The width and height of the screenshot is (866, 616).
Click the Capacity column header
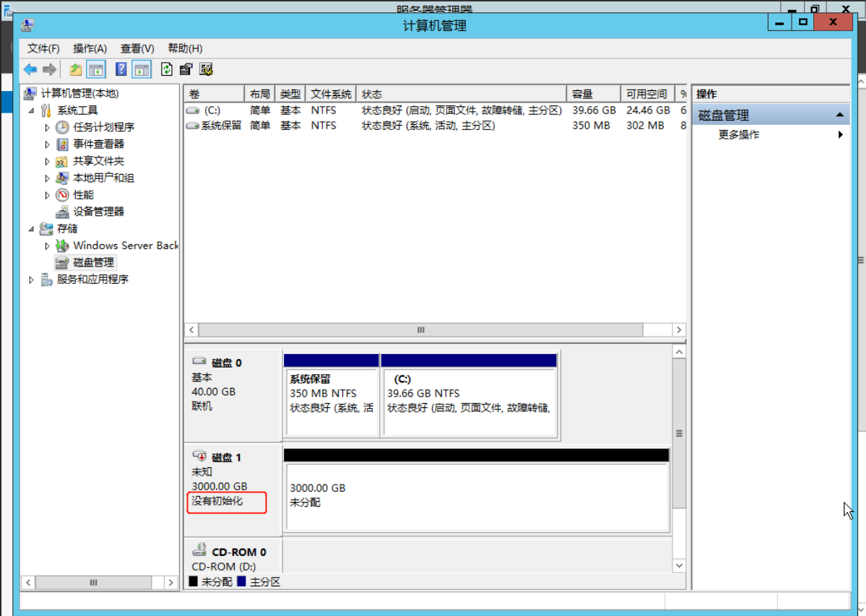[592, 95]
